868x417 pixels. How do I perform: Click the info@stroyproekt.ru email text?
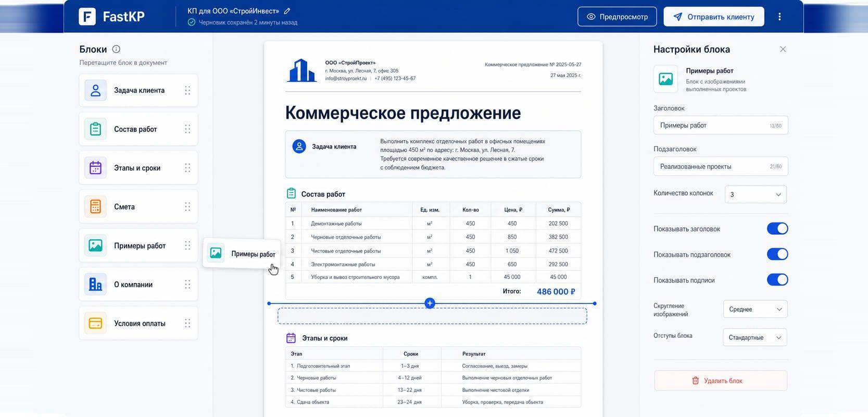coord(346,79)
